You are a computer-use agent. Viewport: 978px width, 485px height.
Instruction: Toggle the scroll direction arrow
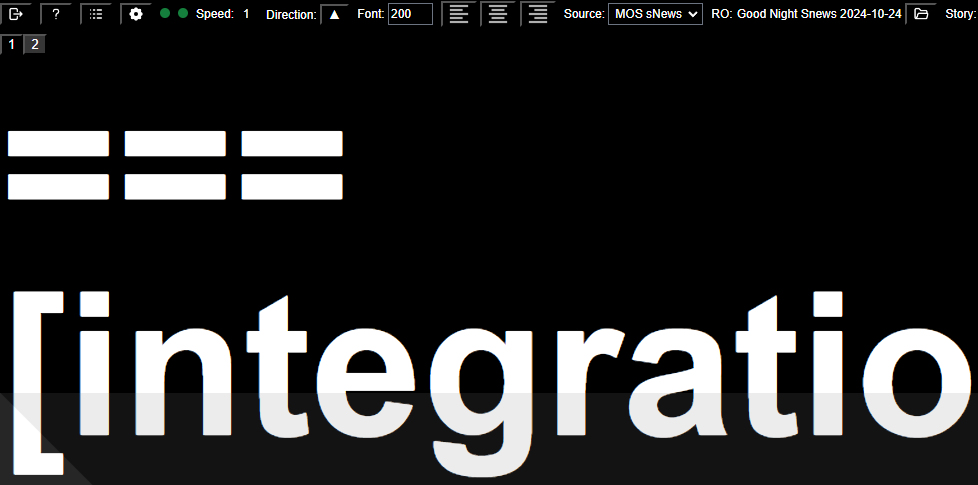(x=334, y=14)
